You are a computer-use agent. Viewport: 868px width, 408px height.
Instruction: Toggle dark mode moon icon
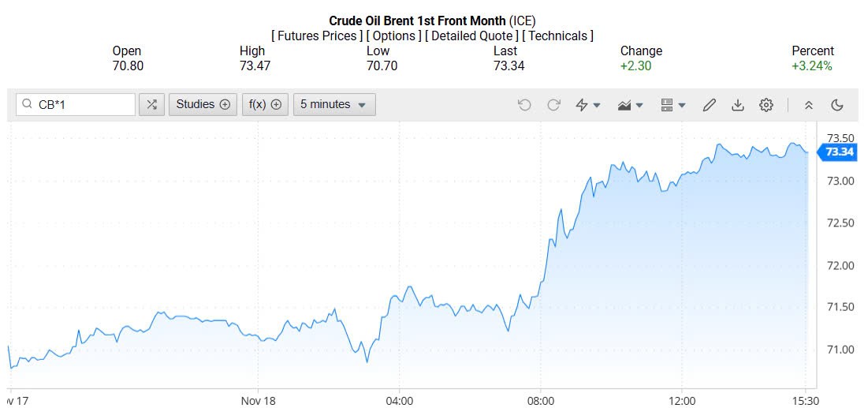tap(837, 104)
